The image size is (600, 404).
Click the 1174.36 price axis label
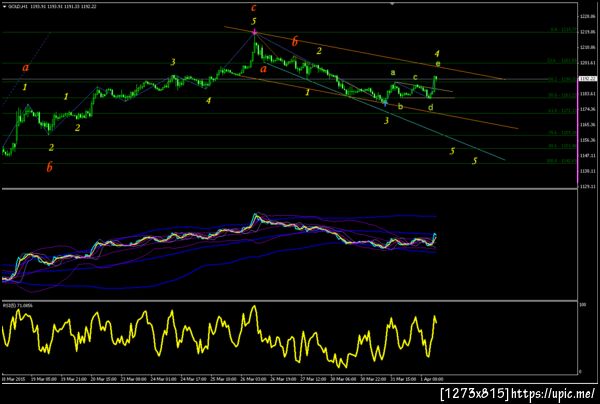[587, 109]
